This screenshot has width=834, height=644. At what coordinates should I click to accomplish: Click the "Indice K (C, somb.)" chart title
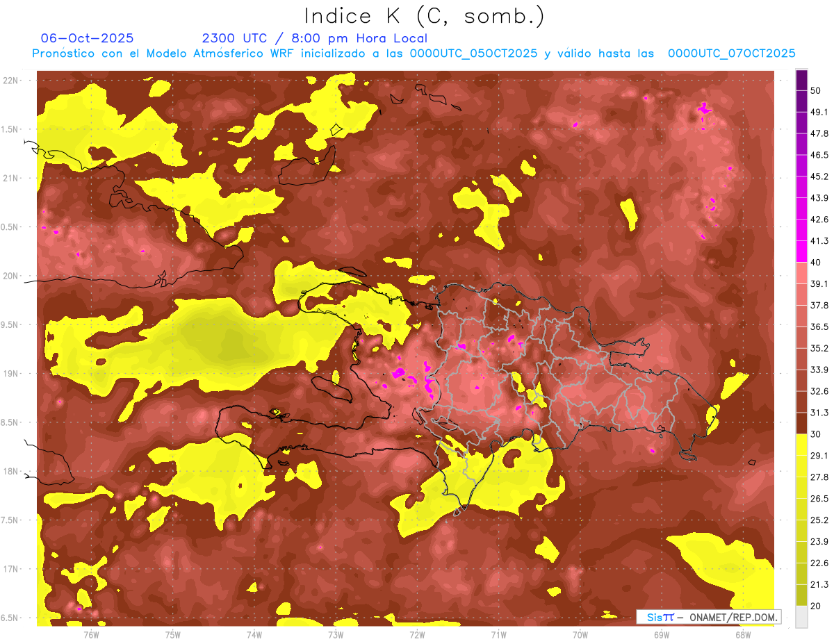[424, 15]
